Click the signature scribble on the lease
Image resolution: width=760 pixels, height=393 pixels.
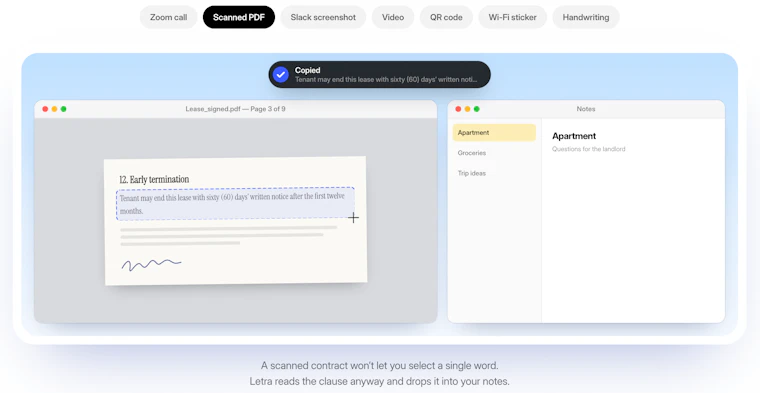(x=151, y=265)
